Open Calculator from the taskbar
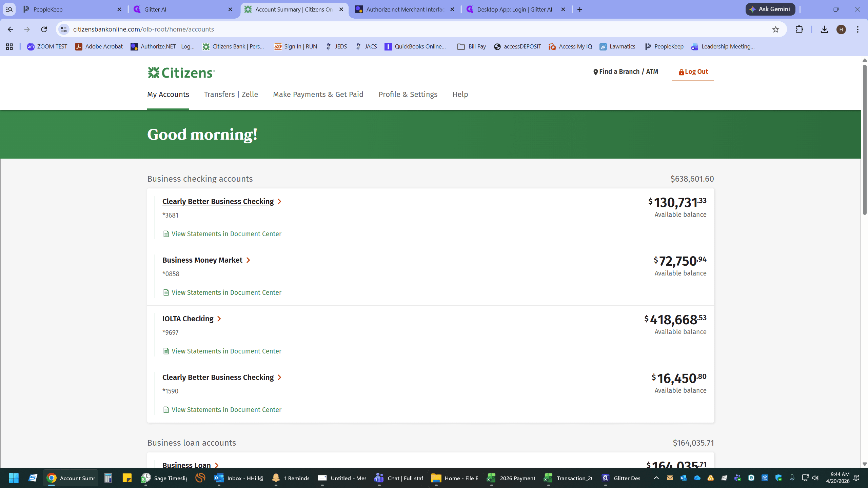 108,478
